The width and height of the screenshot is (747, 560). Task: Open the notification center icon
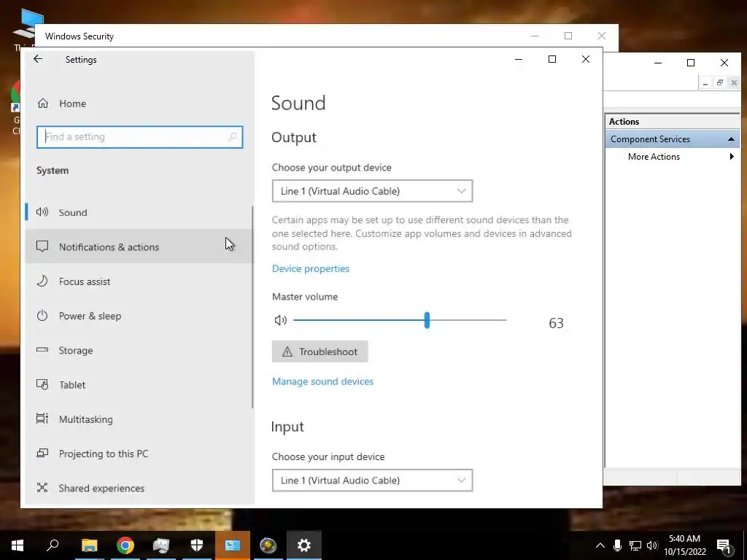(724, 545)
